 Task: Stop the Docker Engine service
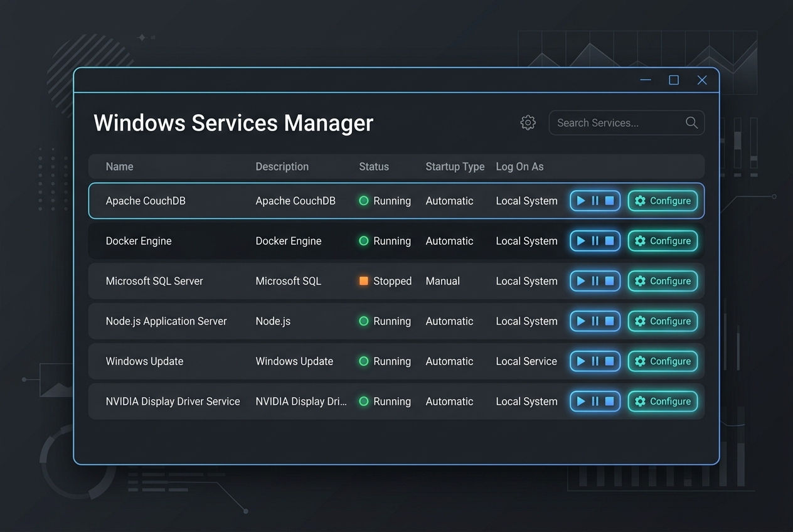pyautogui.click(x=609, y=241)
